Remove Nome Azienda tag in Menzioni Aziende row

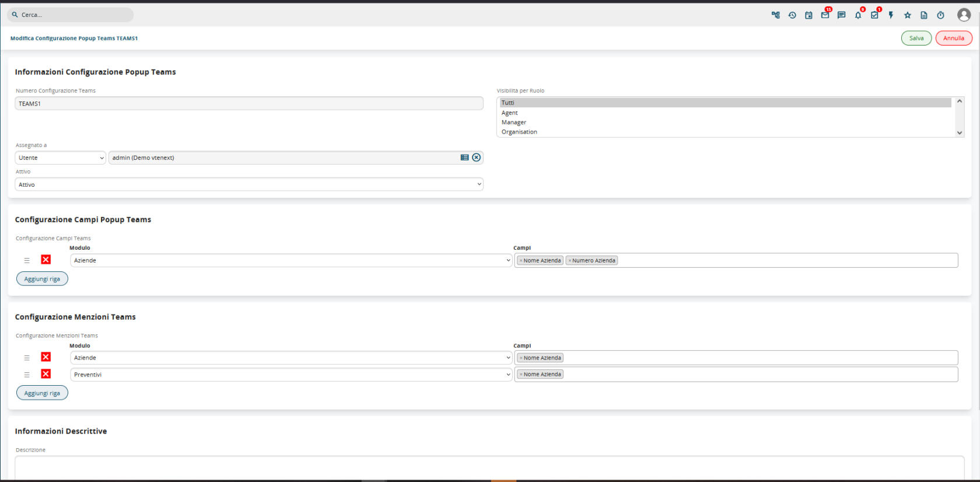pyautogui.click(x=521, y=358)
